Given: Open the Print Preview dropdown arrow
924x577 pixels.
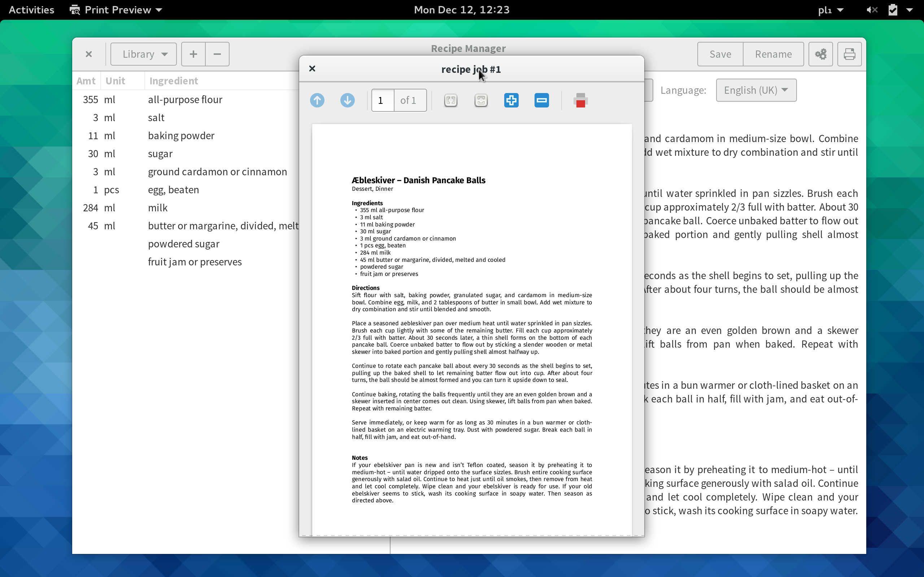Looking at the screenshot, I should (158, 9).
